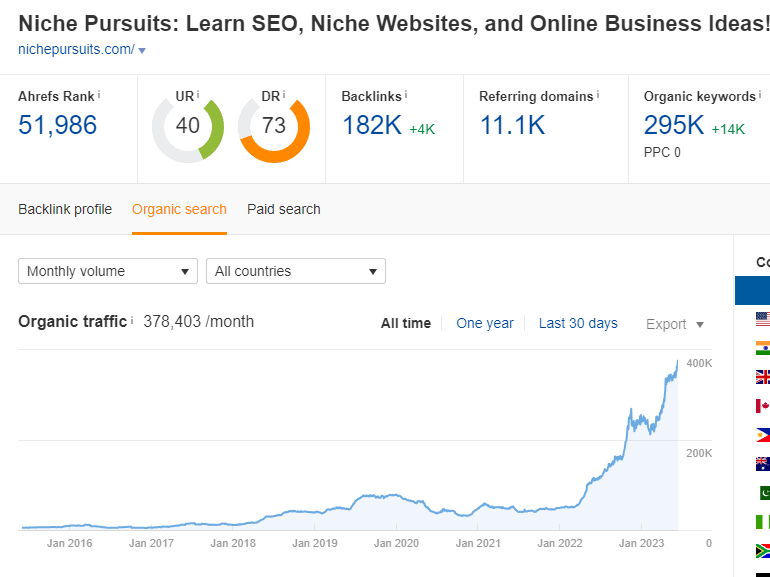Viewport: 770px width, 577px height.
Task: Click the 378,403 /month traffic value
Action: [x=198, y=322]
